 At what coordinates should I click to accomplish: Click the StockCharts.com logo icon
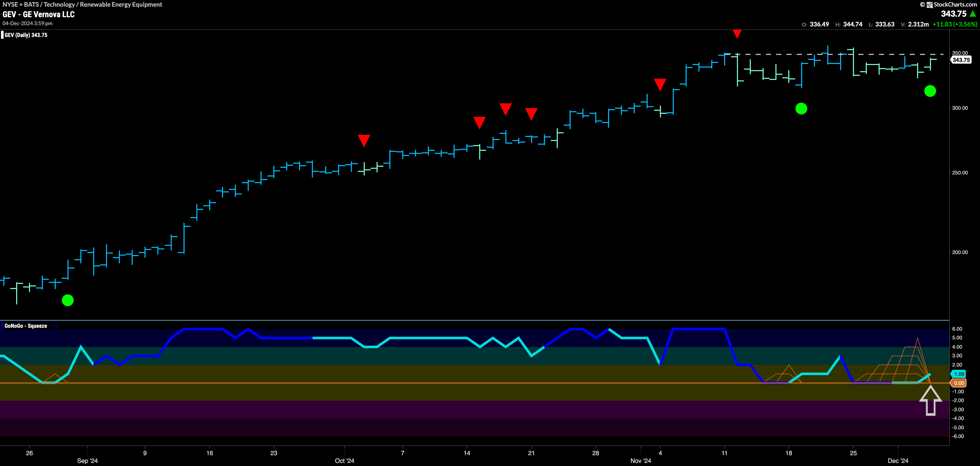tap(929, 5)
